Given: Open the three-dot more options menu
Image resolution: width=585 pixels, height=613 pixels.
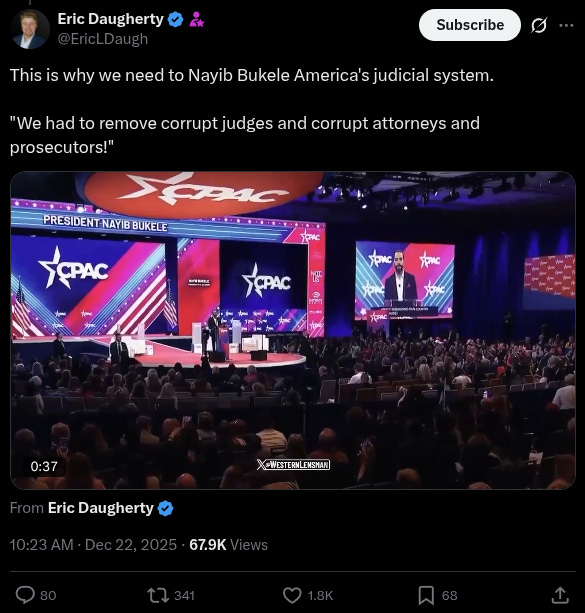Looking at the screenshot, I should pos(566,25).
